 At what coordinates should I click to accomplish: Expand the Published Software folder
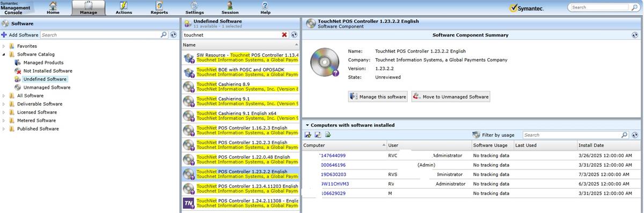pyautogui.click(x=4, y=129)
